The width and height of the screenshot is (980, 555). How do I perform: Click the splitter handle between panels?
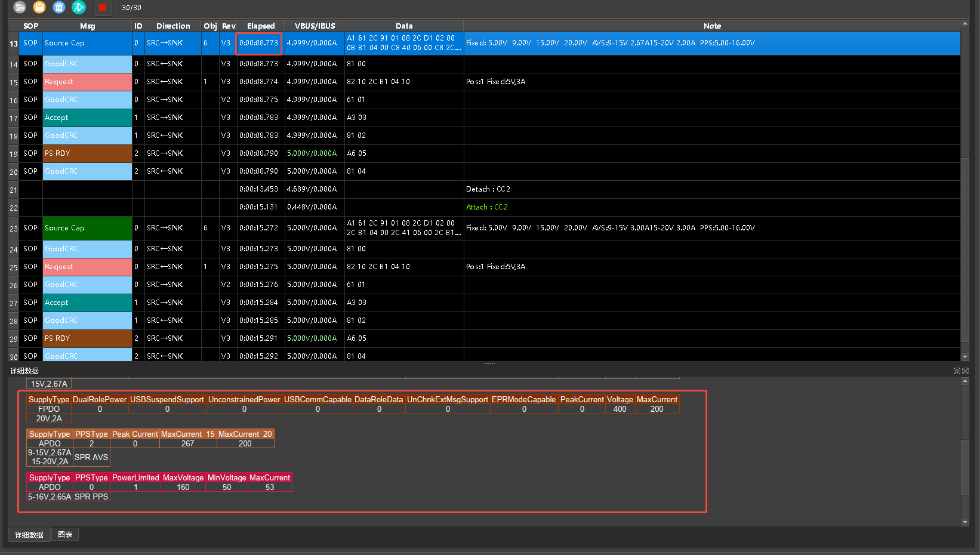tap(489, 363)
